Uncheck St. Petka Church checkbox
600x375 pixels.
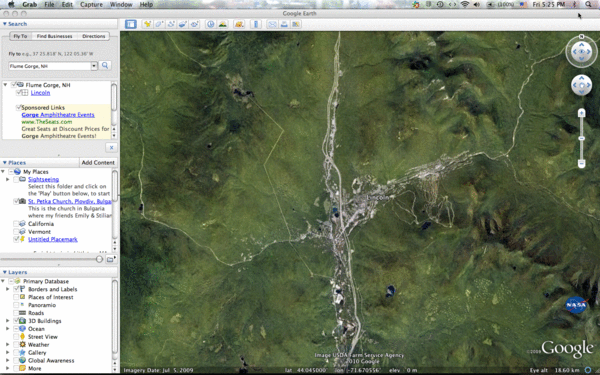click(x=16, y=201)
